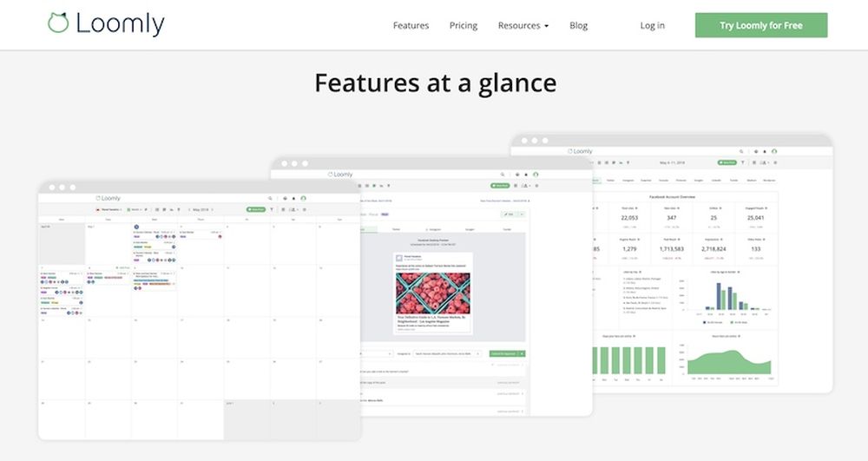868x461 pixels.
Task: Click notification bell in calendar window
Action: (x=293, y=198)
